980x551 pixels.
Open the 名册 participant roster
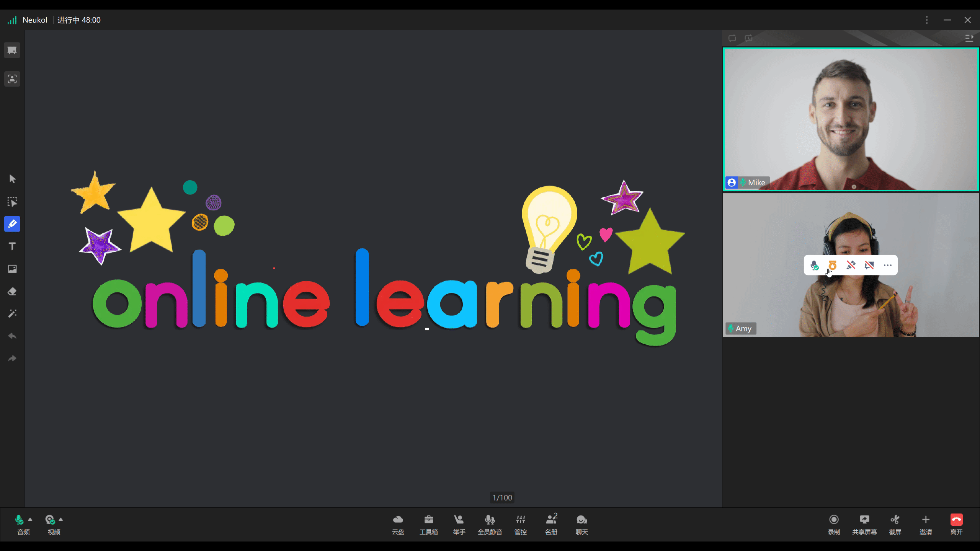(551, 525)
